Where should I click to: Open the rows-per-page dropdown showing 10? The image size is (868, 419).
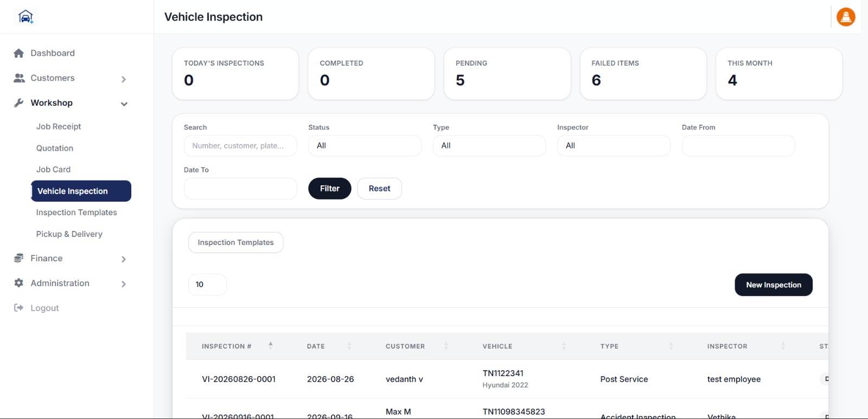tap(207, 285)
